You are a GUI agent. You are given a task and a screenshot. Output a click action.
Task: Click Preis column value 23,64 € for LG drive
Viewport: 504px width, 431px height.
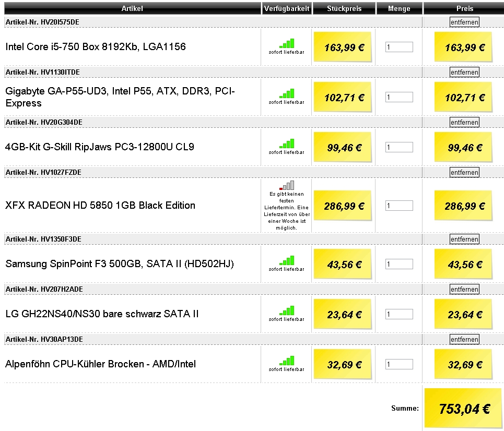463,315
